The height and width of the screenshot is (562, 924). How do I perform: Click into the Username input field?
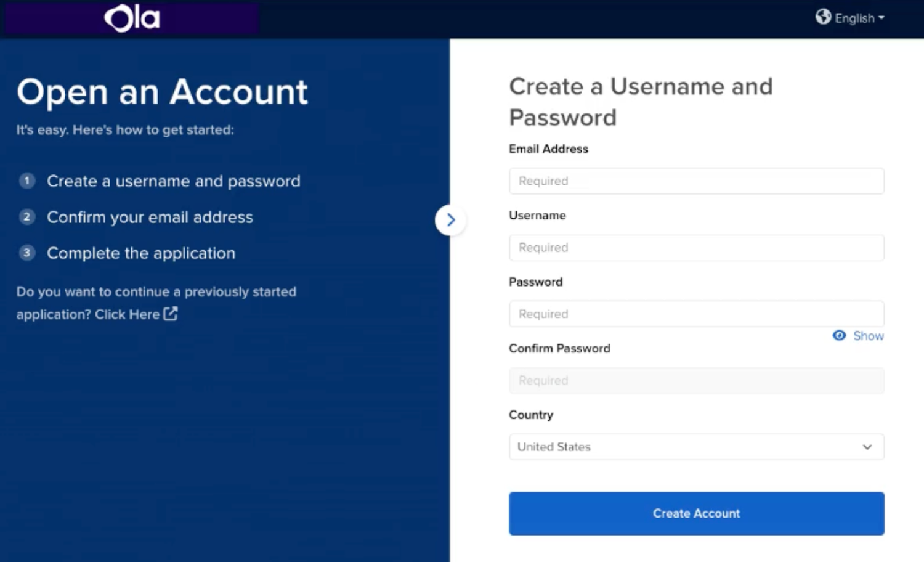pyautogui.click(x=696, y=248)
